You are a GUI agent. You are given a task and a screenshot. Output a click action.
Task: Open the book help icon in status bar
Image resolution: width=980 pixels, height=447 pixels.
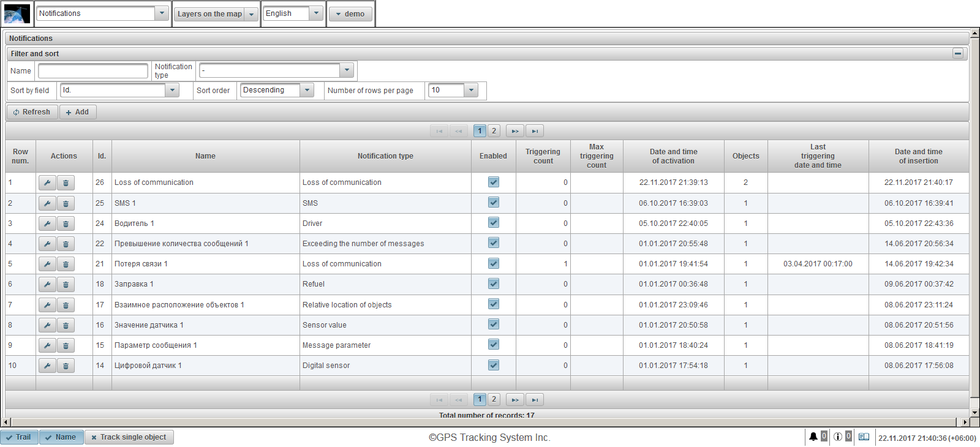[864, 437]
